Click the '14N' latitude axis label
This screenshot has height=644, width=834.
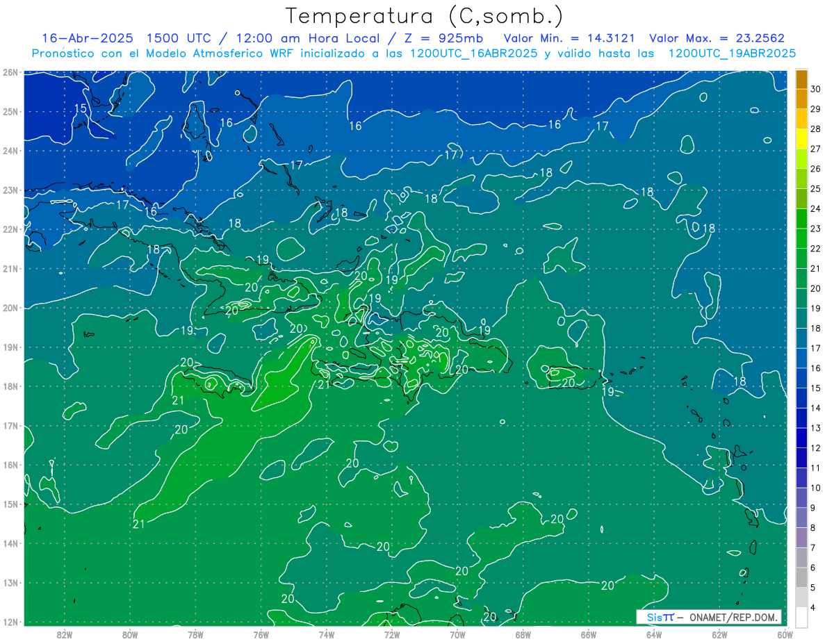pos(10,543)
